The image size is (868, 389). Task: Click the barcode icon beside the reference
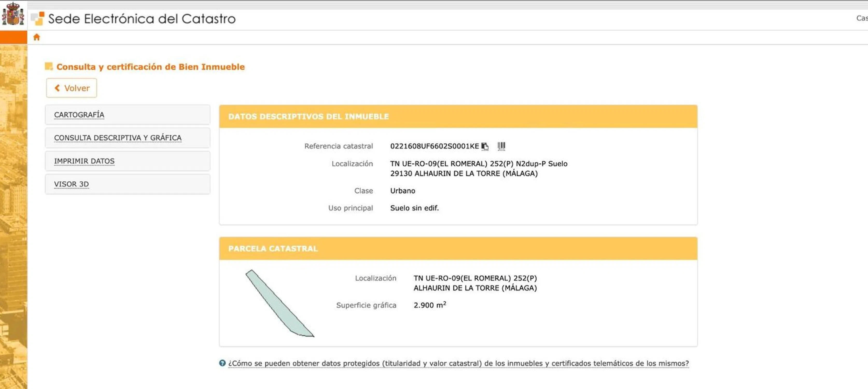coord(501,146)
